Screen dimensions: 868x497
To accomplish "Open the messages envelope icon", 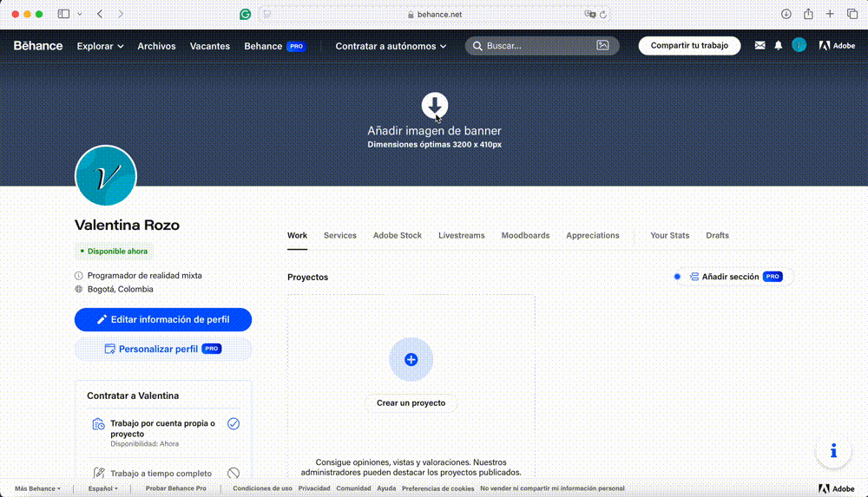I will [760, 45].
